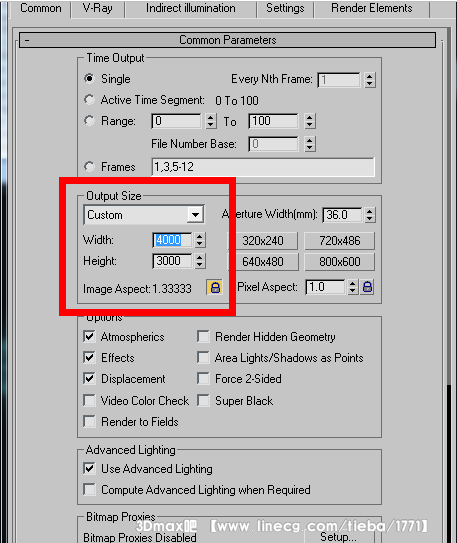Click the File Number Base field
The image size is (457, 543).
point(273,144)
